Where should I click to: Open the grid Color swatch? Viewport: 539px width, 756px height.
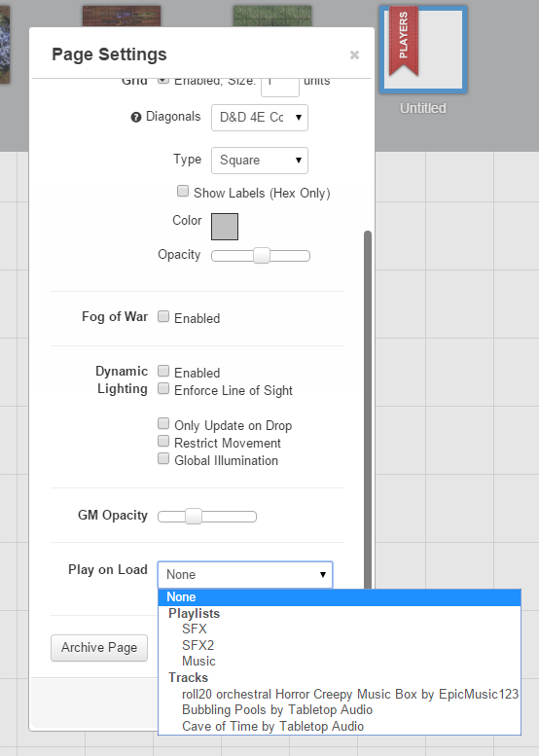[x=225, y=227]
